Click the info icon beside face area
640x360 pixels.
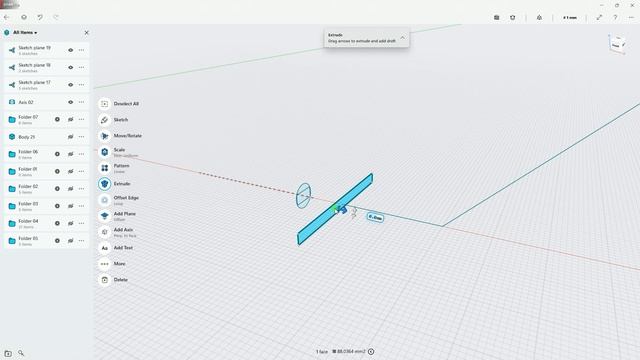[x=371, y=351]
